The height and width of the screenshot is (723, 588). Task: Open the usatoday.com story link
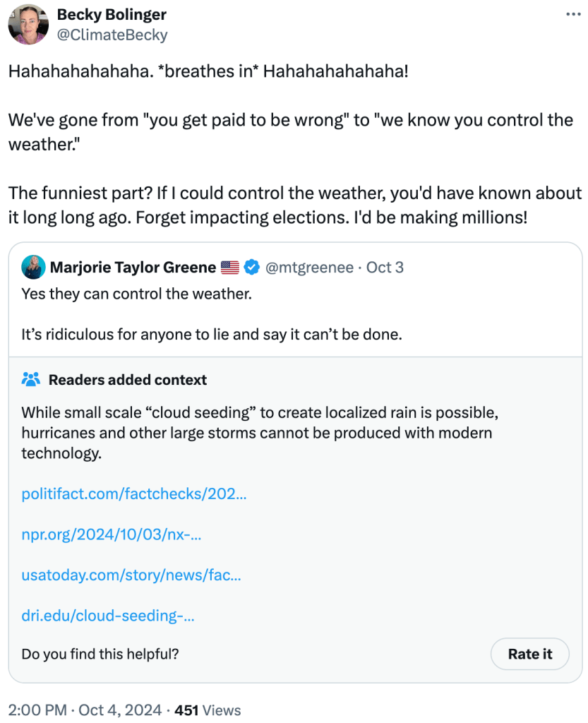click(131, 575)
